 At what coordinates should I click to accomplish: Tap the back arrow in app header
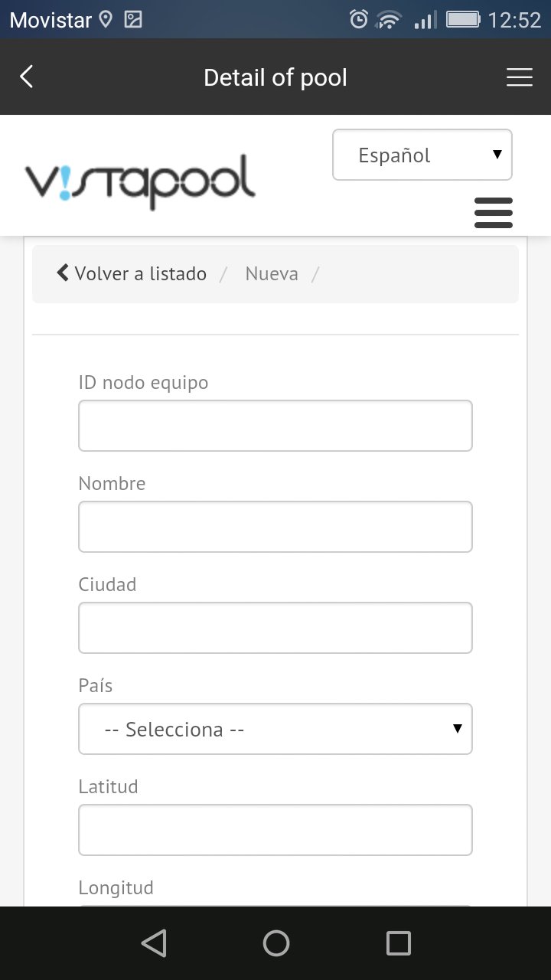point(27,77)
